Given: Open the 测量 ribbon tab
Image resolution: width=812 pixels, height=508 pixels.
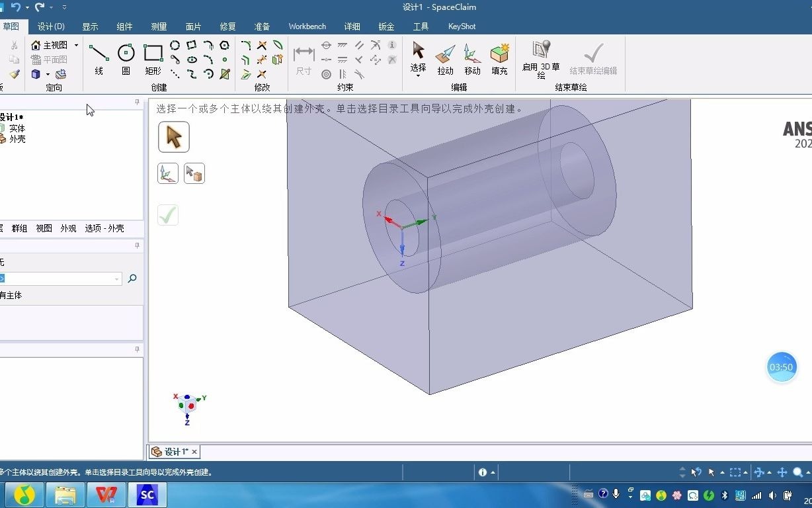Looking at the screenshot, I should (159, 26).
